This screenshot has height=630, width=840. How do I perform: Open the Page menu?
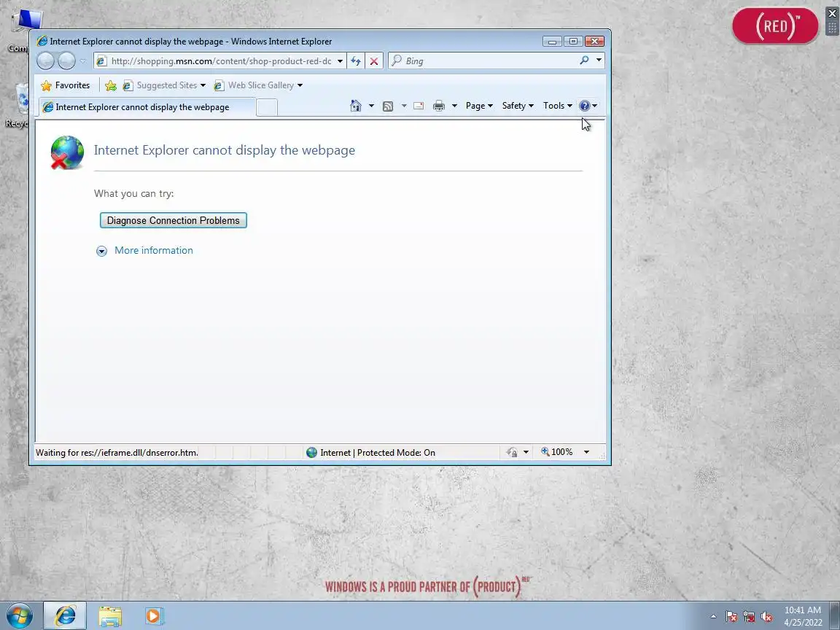pos(479,106)
